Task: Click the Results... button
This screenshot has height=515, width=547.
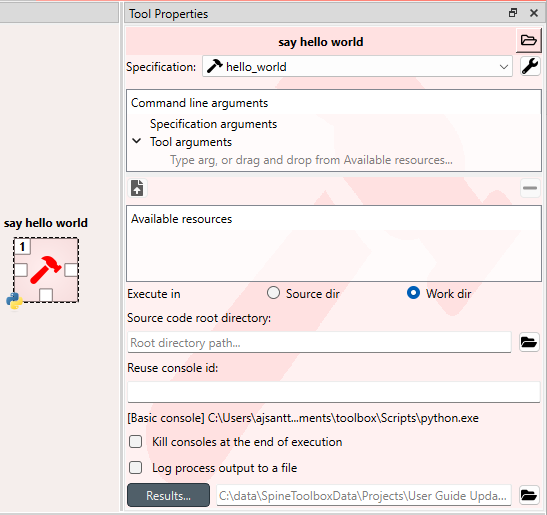Action: [168, 495]
